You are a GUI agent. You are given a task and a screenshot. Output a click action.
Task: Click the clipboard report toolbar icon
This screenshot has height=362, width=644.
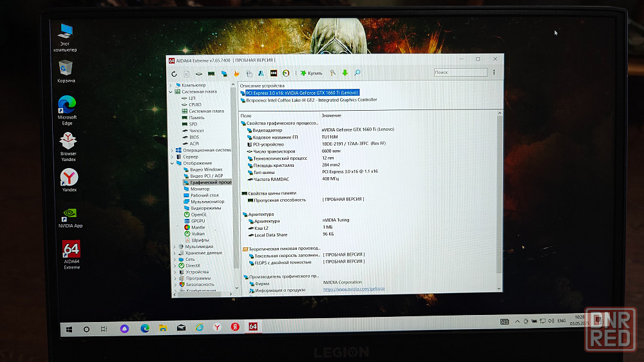pos(249,73)
